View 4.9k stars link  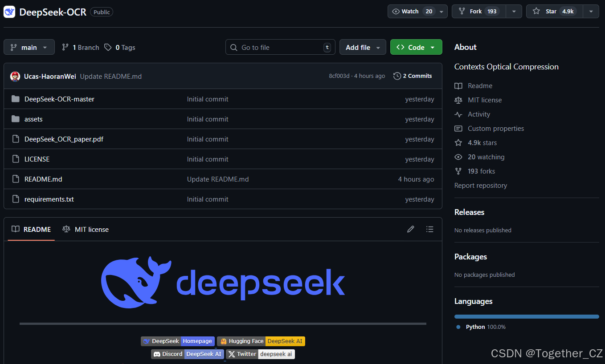tap(482, 143)
